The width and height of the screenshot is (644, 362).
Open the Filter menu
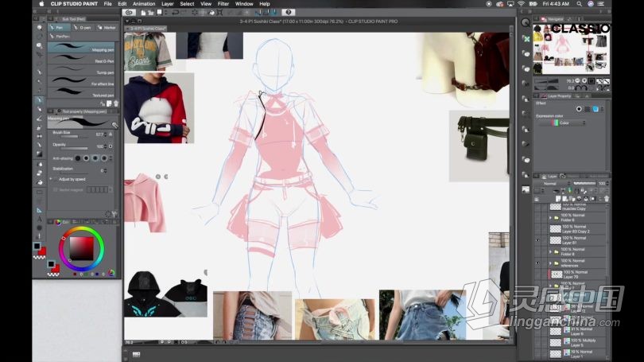click(x=223, y=4)
